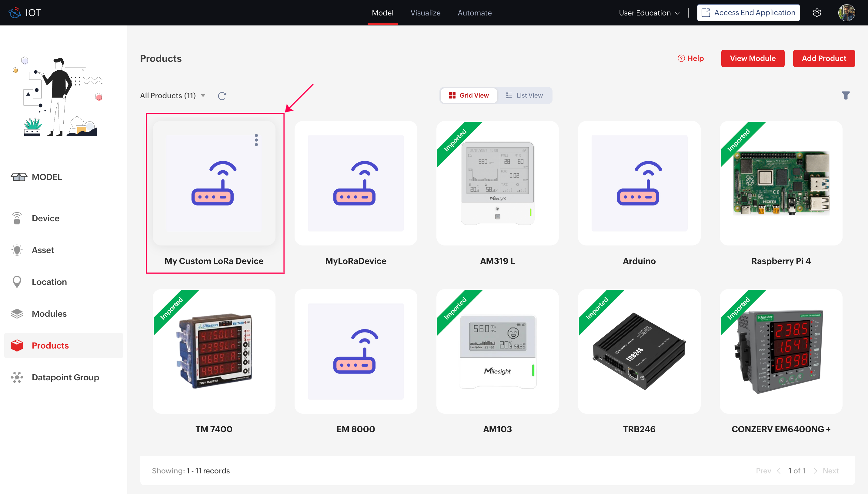Go to Asset in sidebar
Viewport: 868px width, 494px height.
click(x=43, y=250)
